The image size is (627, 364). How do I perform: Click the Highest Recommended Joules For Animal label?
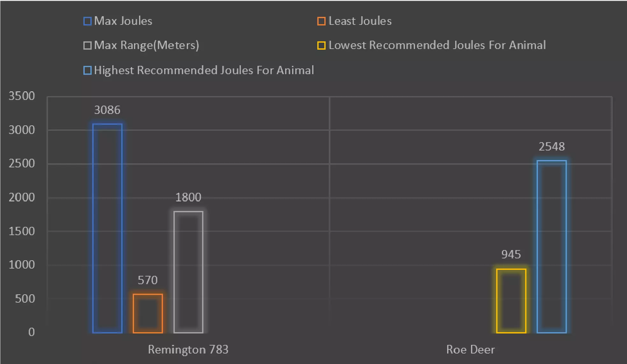coord(204,70)
